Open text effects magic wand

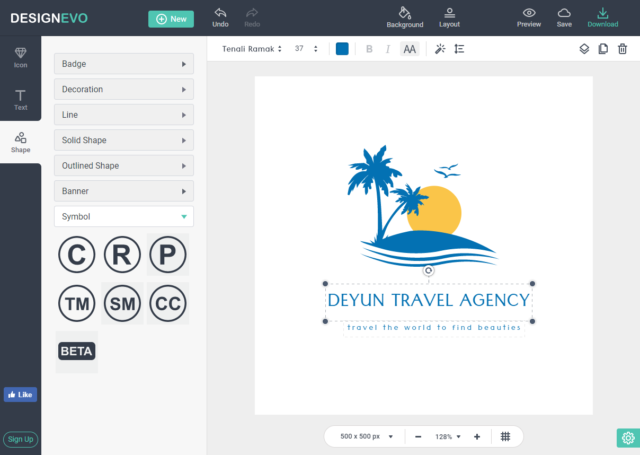[x=440, y=49]
